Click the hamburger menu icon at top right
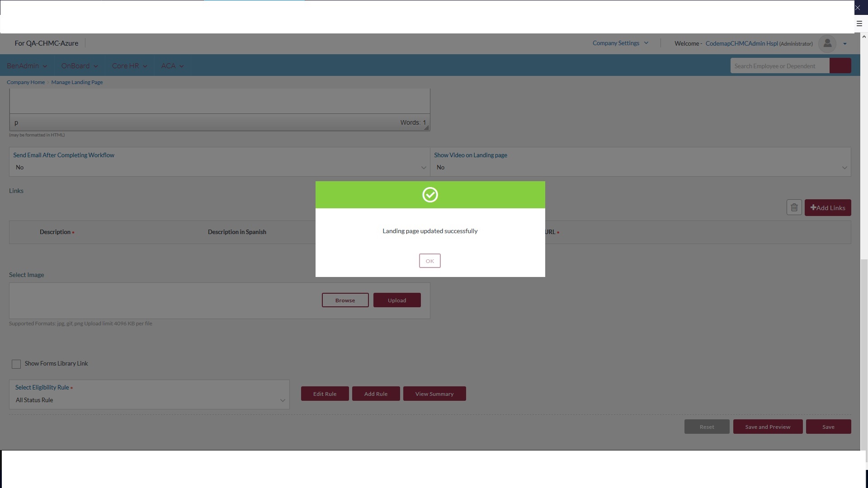868x488 pixels. click(x=859, y=23)
